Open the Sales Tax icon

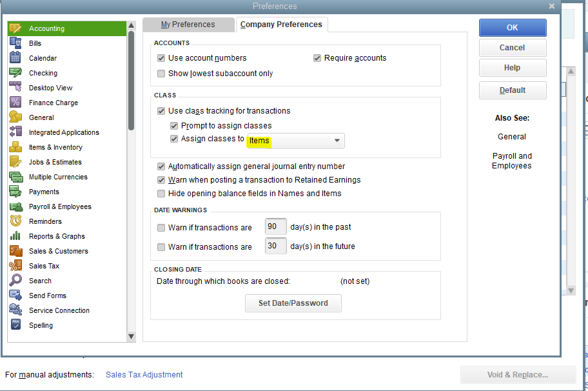pos(15,265)
